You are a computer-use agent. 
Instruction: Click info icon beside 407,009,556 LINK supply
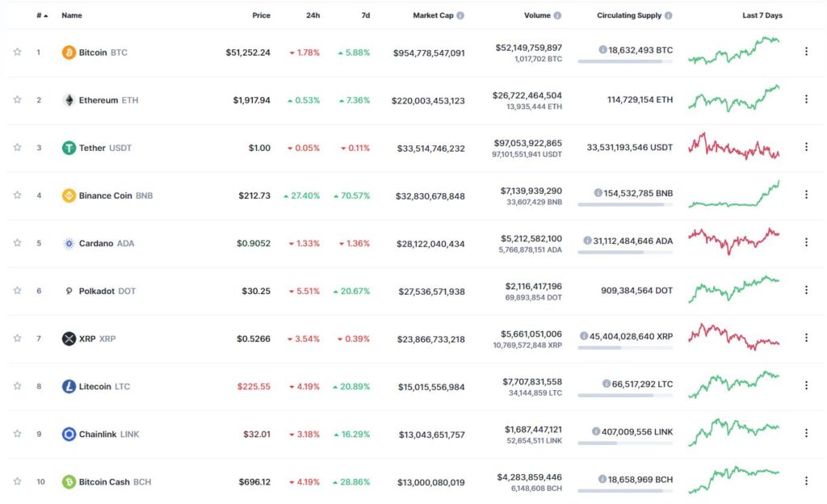(x=596, y=431)
